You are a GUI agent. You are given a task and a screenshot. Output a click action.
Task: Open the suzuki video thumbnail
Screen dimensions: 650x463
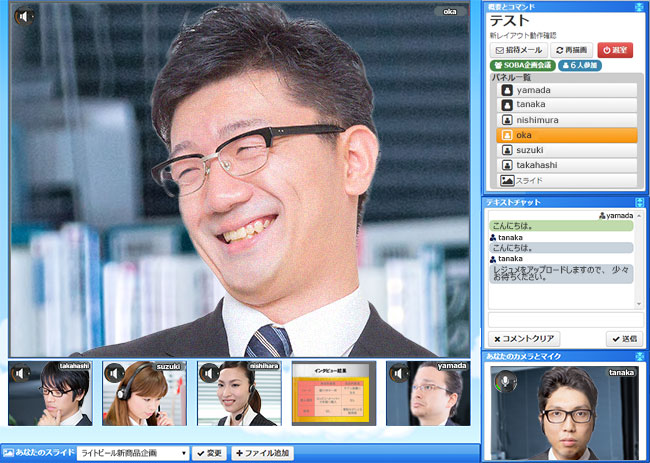145,393
